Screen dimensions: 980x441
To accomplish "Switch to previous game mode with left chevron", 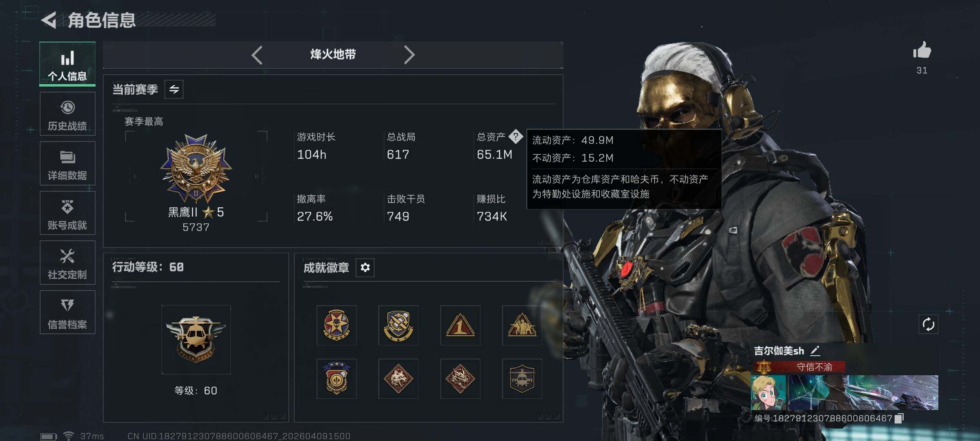I will point(257,55).
